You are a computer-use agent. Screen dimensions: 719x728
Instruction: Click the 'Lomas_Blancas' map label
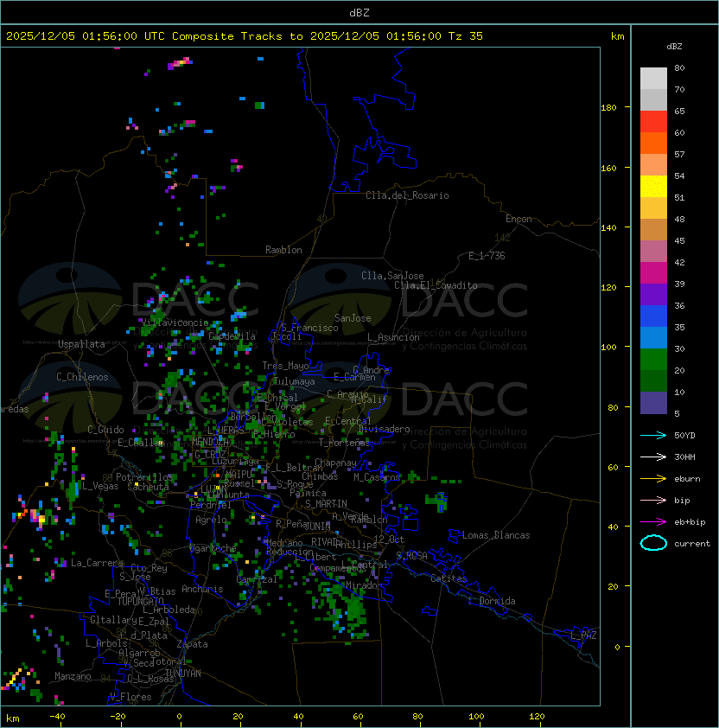tap(496, 535)
